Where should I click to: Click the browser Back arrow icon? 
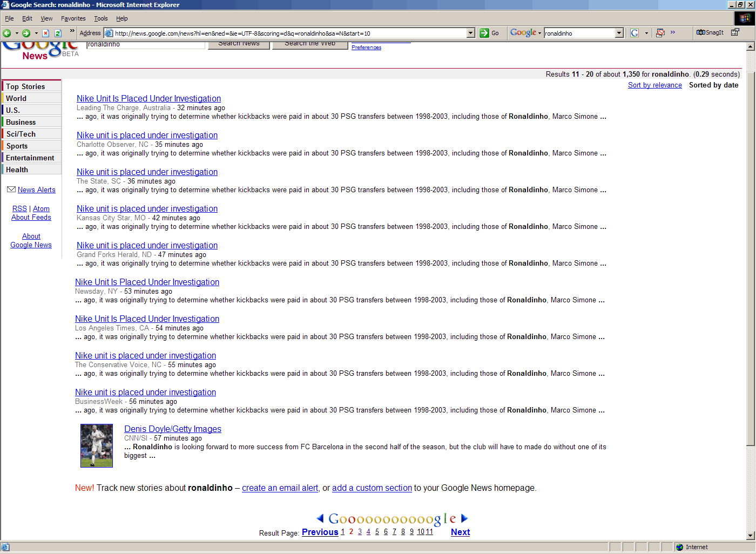pos(7,33)
